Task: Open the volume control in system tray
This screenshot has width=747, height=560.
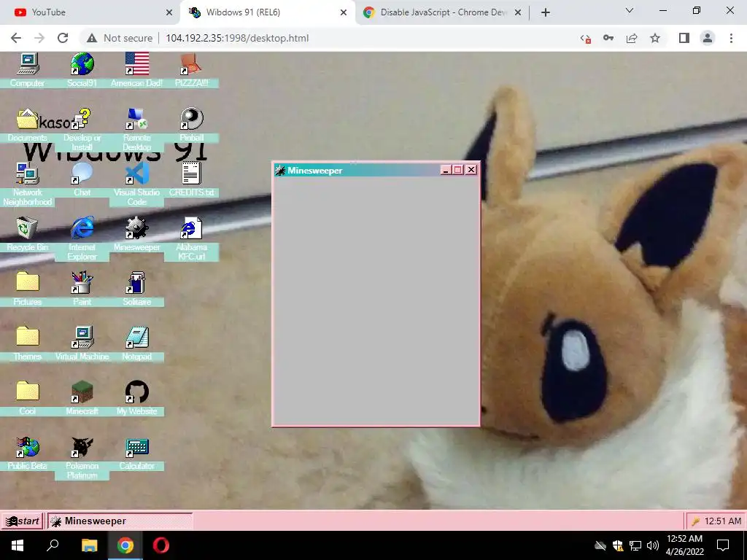Action: click(x=653, y=545)
